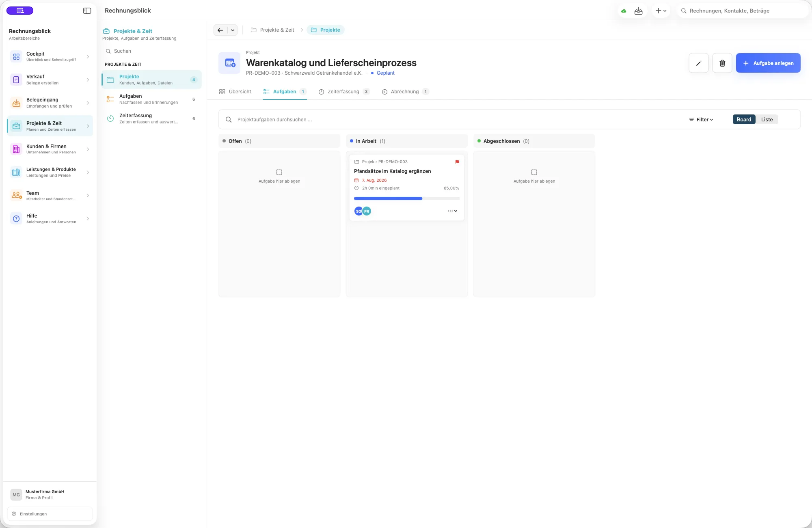
Task: Click the green cloud sync status icon
Action: (624, 11)
